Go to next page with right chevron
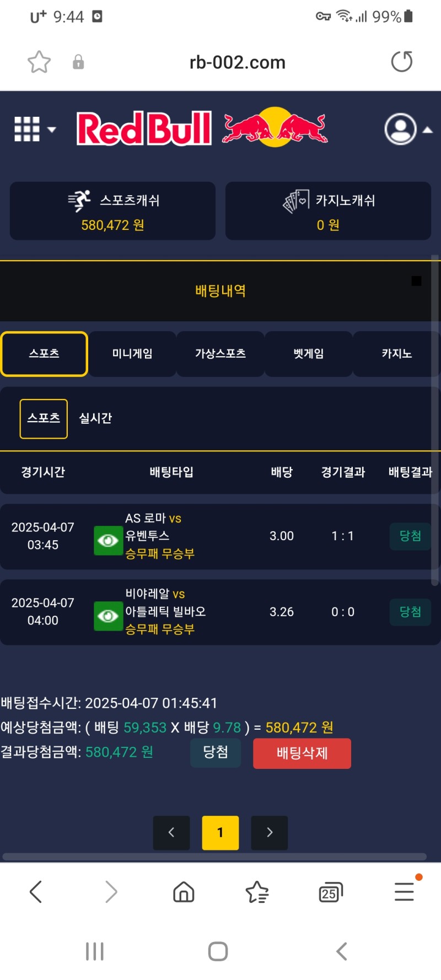This screenshot has height=980, width=441. tap(270, 832)
